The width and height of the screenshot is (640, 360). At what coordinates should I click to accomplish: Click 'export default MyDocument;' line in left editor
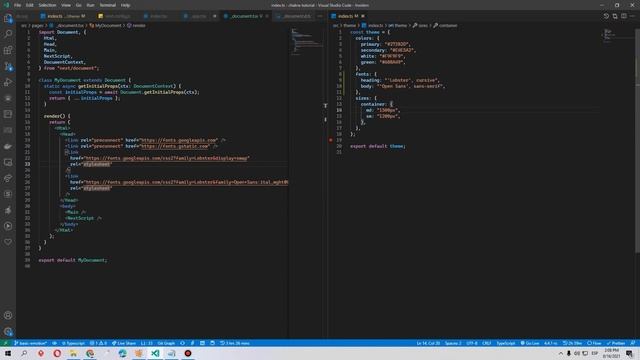(x=73, y=260)
